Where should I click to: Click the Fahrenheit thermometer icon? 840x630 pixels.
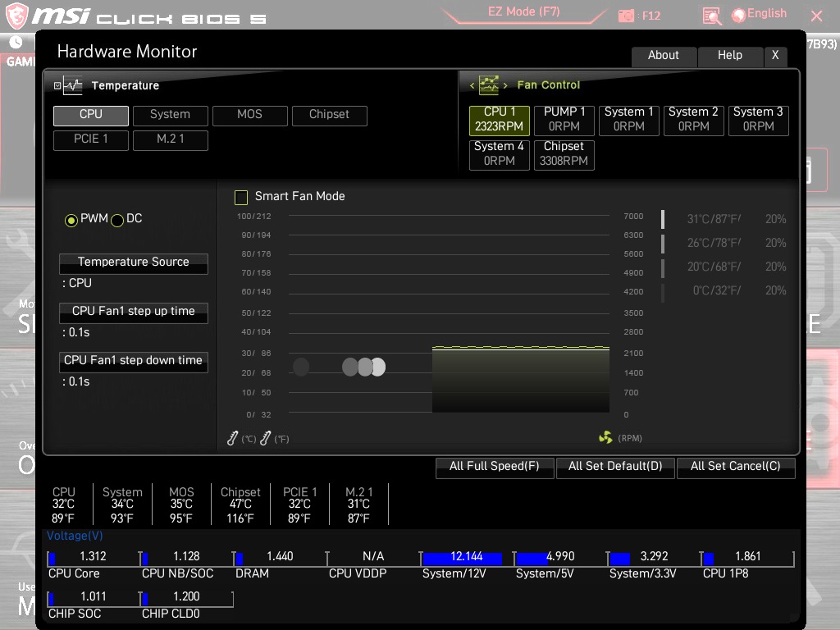(x=265, y=439)
